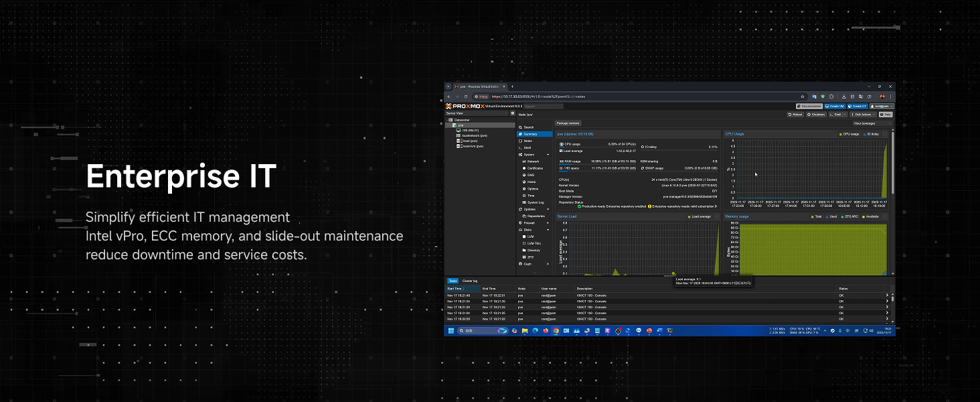Viewport: 980px width, 402px height.
Task: Click the Create VM button
Action: click(x=835, y=106)
